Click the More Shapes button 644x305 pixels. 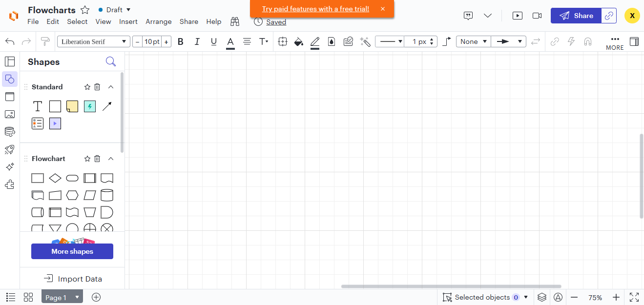pyautogui.click(x=72, y=251)
